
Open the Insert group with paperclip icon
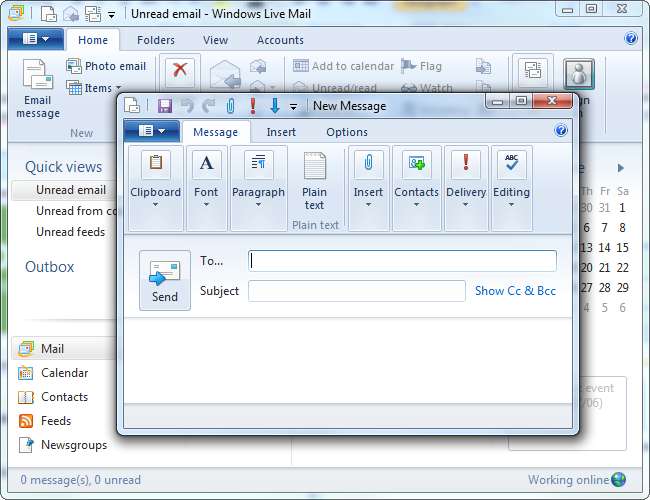coord(368,188)
